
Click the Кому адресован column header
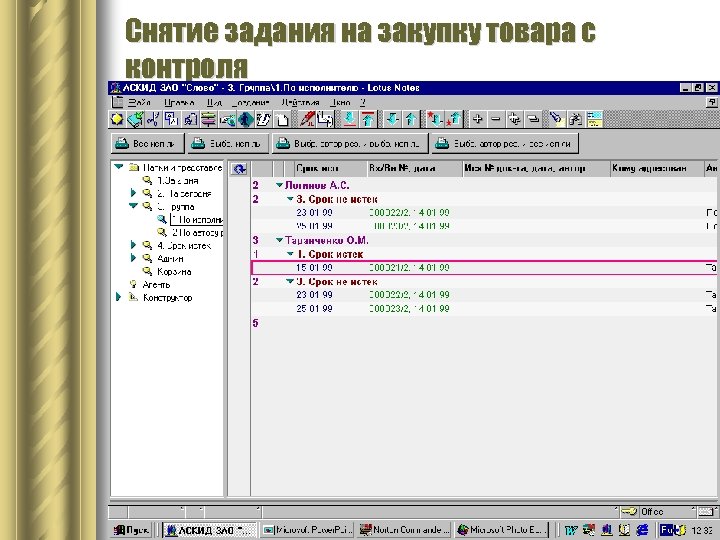point(657,169)
